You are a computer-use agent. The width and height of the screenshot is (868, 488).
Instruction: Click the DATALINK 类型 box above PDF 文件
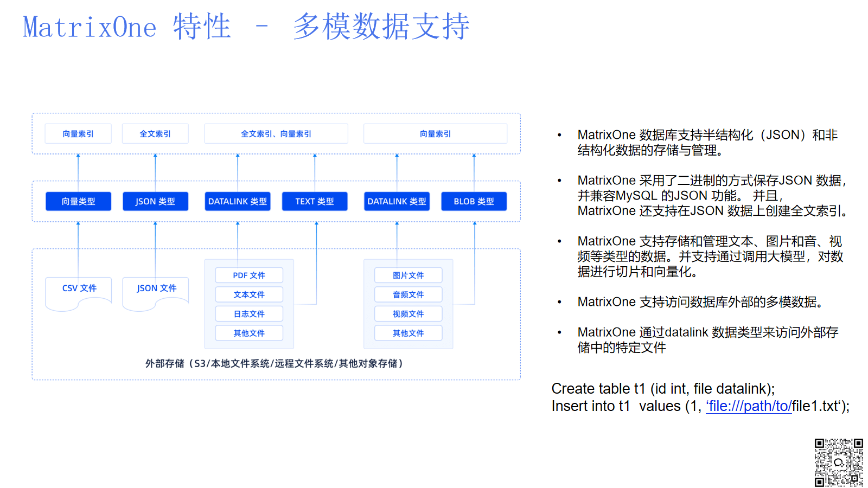[238, 201]
